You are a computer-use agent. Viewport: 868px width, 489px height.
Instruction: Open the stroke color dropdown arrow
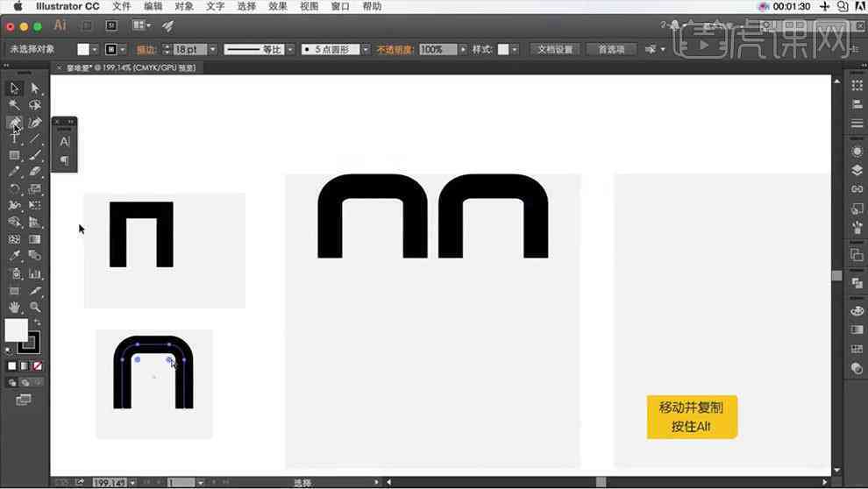click(x=123, y=50)
